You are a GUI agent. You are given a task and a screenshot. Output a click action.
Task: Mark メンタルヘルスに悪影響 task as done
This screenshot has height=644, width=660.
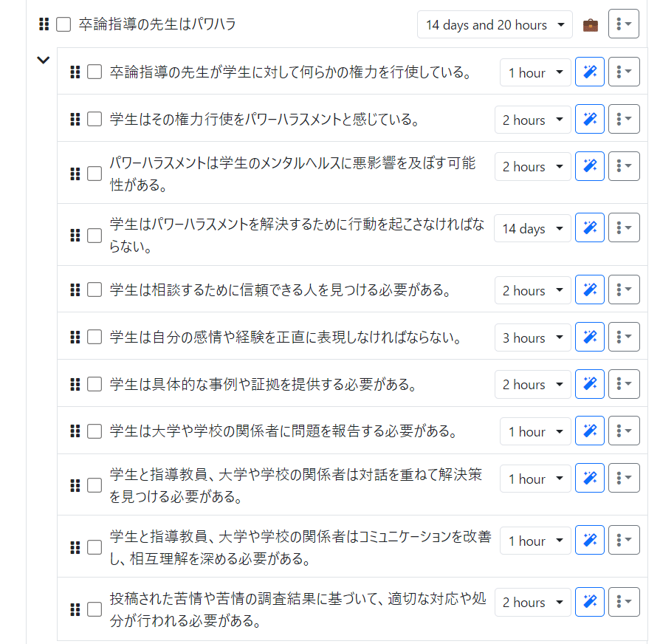pos(94,174)
